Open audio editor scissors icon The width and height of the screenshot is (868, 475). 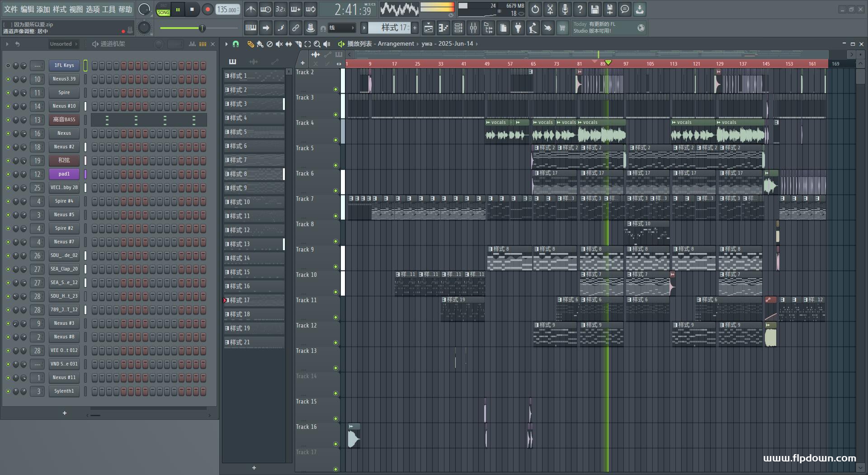tap(550, 9)
